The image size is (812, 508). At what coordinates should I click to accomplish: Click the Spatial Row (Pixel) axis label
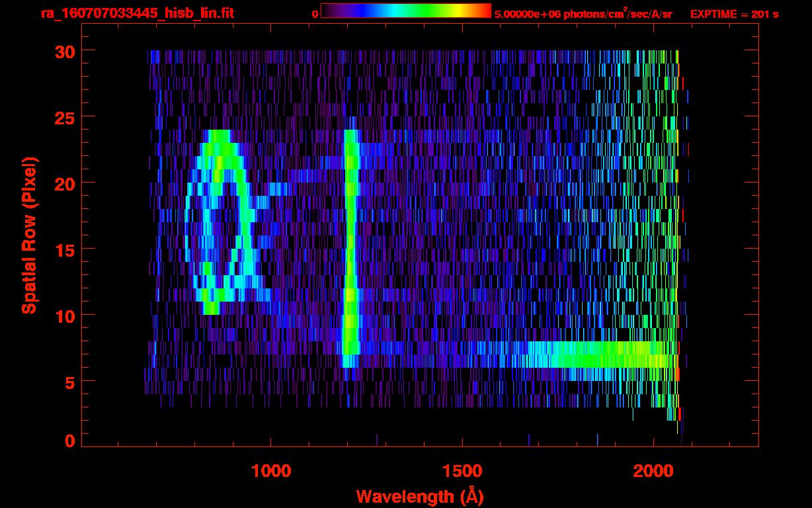coord(29,235)
